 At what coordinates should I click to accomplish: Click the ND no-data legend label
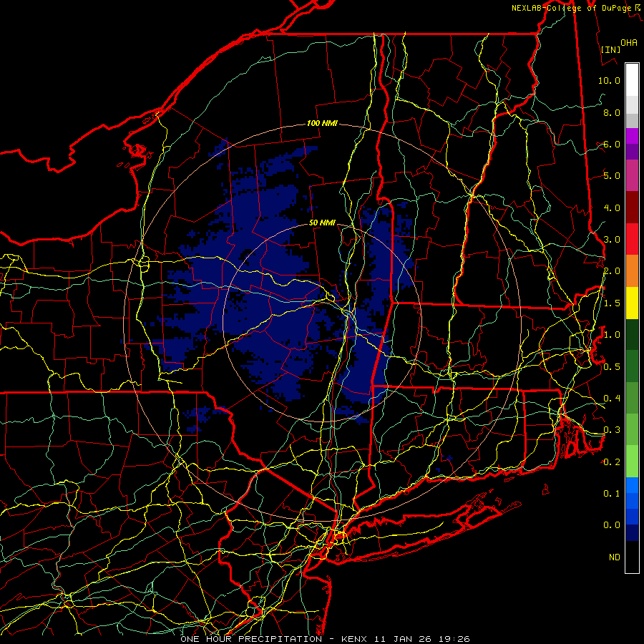pos(615,557)
